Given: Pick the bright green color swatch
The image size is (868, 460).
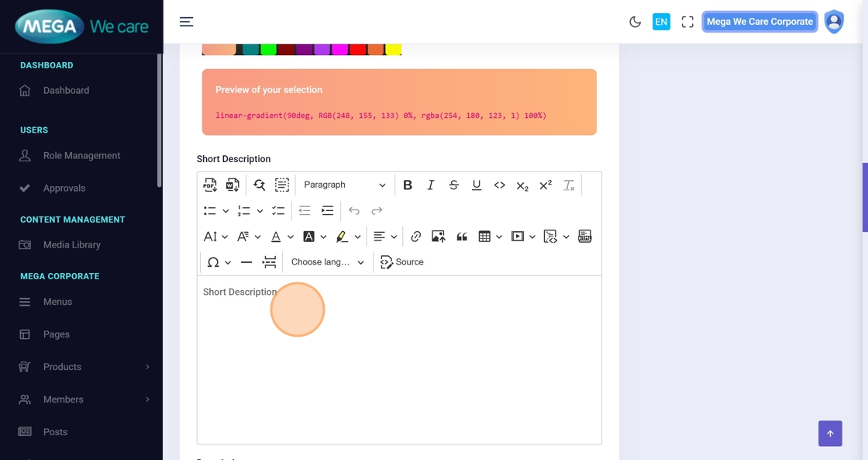Looking at the screenshot, I should 267,50.
